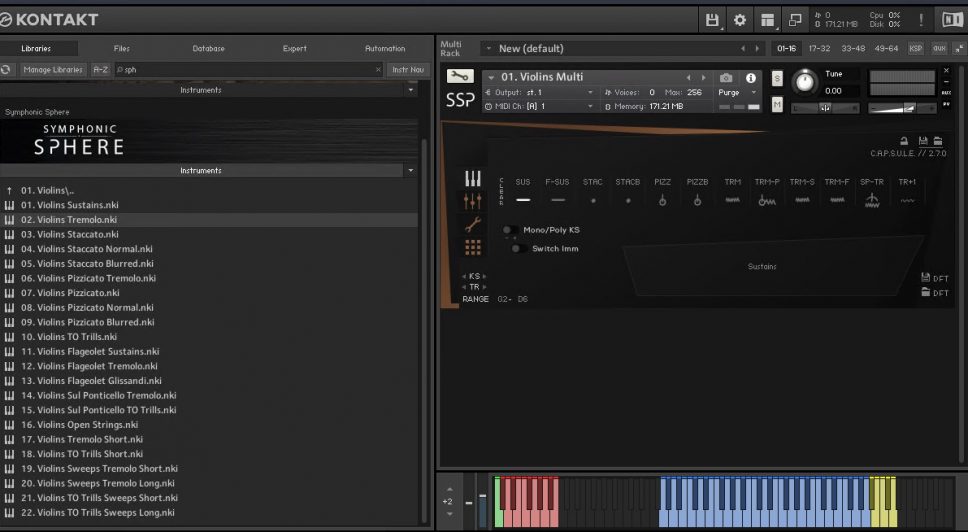Mute the Violins Multi instrument
Screen dimensions: 968x532
[x=777, y=106]
